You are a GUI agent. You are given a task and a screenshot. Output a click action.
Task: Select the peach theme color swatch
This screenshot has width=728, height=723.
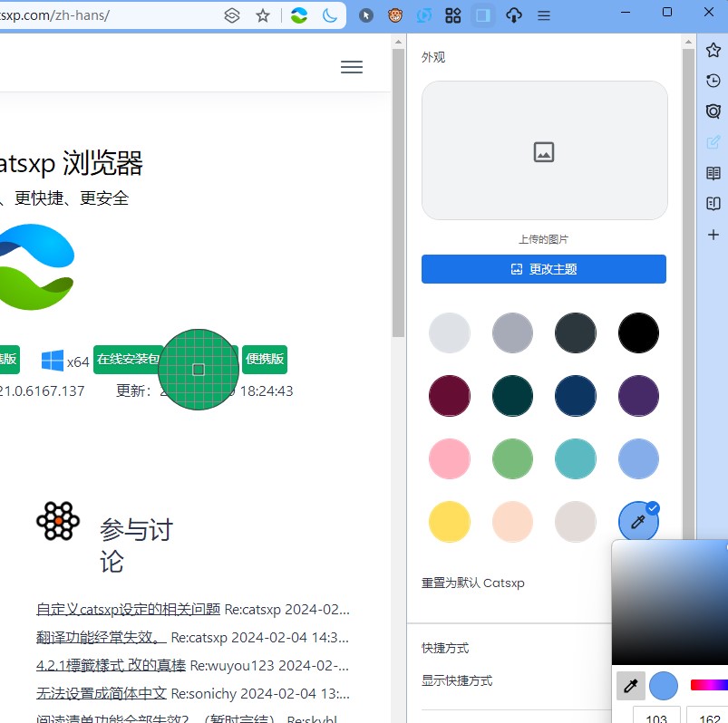pyautogui.click(x=512, y=522)
